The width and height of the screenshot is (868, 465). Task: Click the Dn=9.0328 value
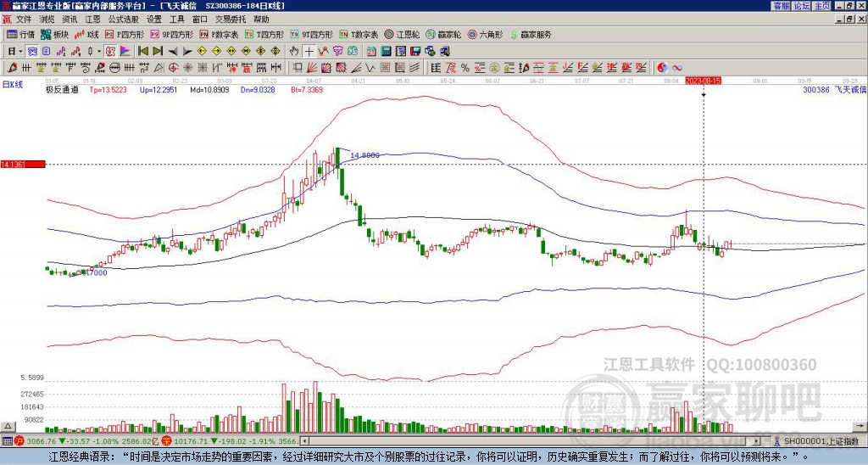pyautogui.click(x=258, y=89)
